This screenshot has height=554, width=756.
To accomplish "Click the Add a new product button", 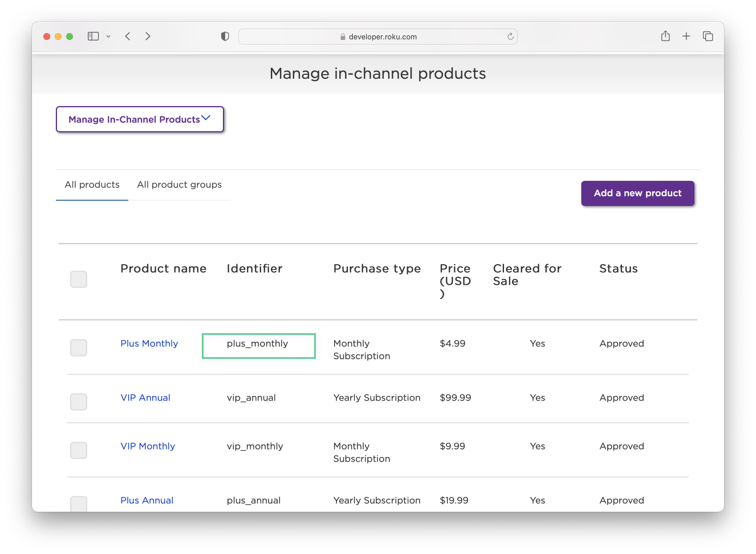I will coord(637,193).
